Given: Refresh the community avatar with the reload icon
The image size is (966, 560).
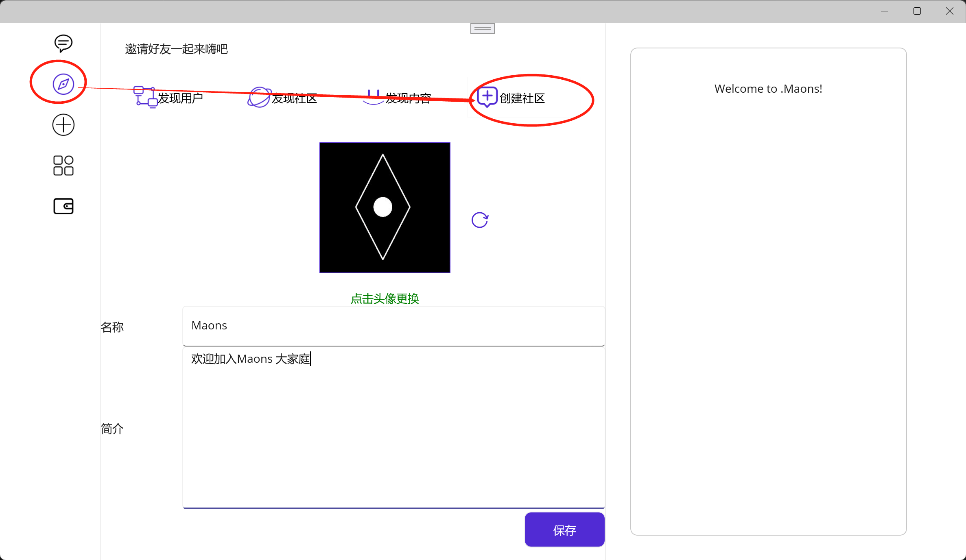Looking at the screenshot, I should pyautogui.click(x=480, y=220).
